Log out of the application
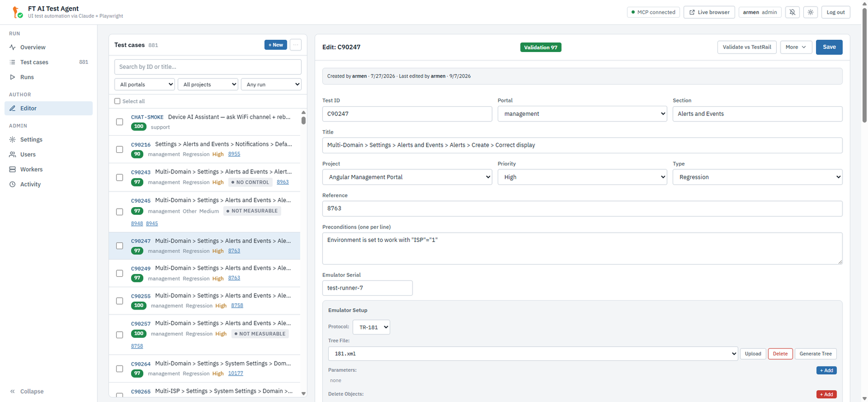The height and width of the screenshot is (402, 868). (x=836, y=12)
